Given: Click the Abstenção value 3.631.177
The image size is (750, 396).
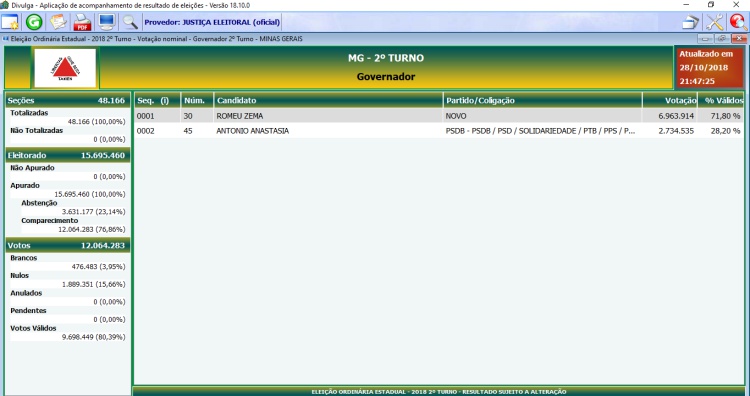Looking at the screenshot, I should pyautogui.click(x=93, y=211).
